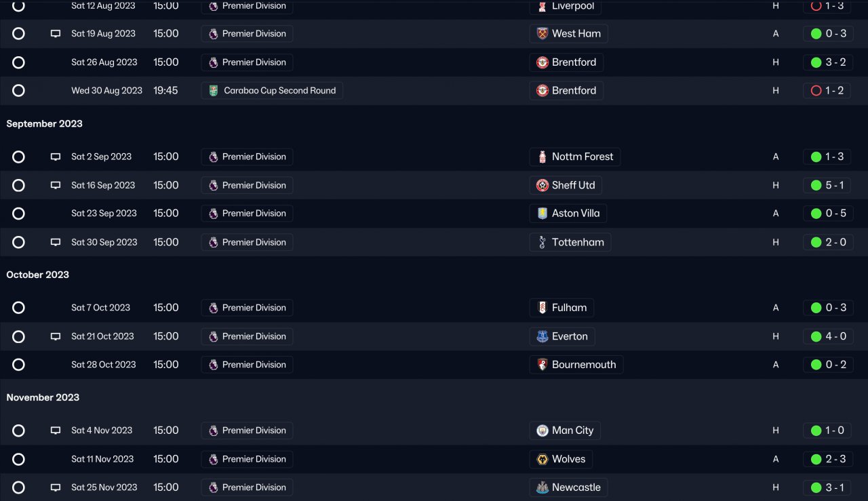This screenshot has width=868, height=501.
Task: Click the TV broadcast icon for 4 Nov match
Action: point(56,430)
